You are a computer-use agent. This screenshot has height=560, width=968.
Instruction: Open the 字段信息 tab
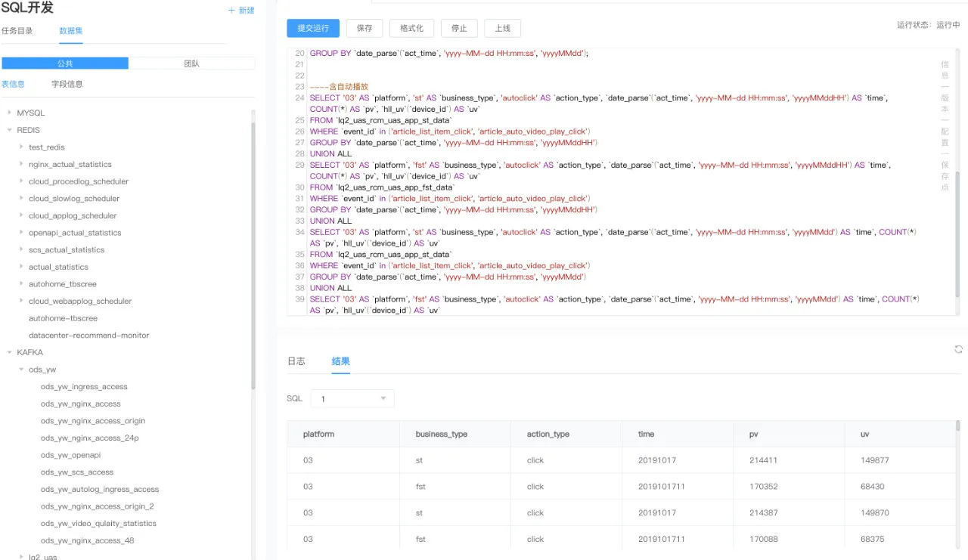click(67, 84)
